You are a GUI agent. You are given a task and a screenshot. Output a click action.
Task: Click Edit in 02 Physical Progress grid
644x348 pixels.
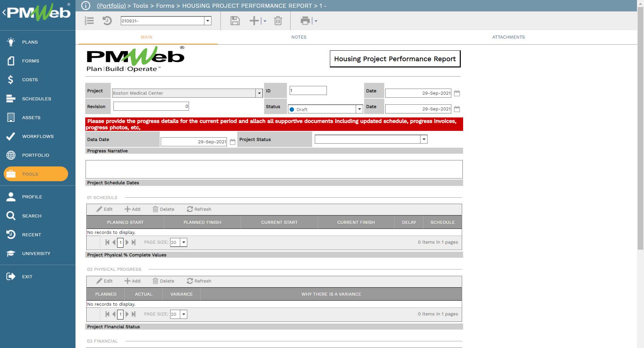[105, 281]
